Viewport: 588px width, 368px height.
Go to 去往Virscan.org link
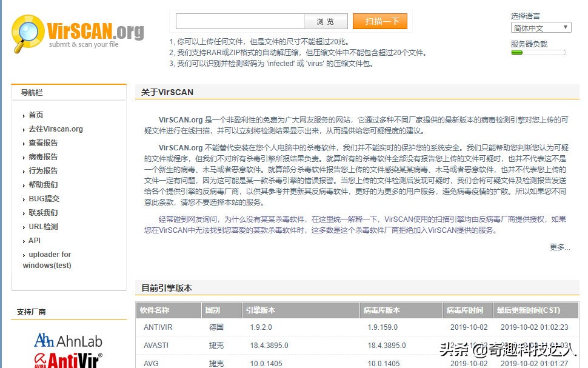pos(56,129)
